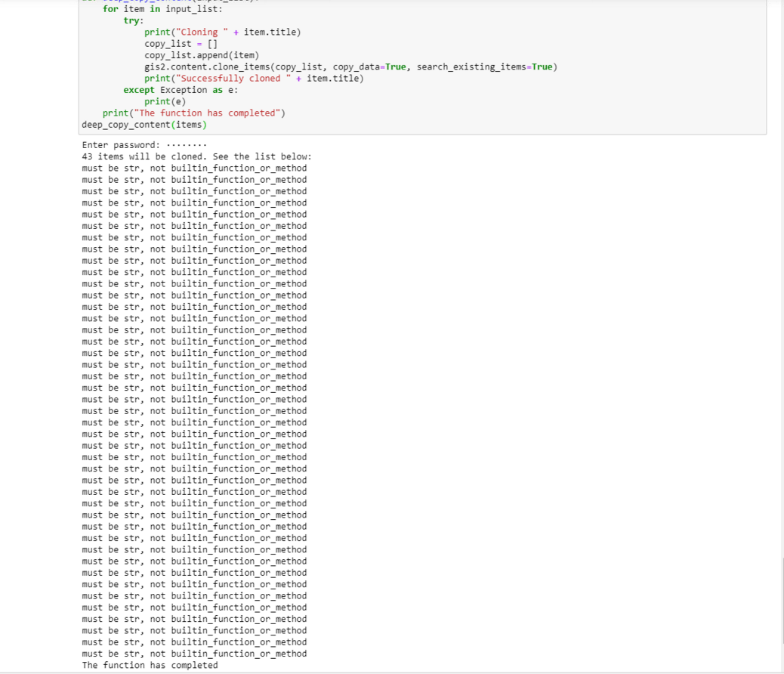The image size is (784, 674).
Task: Click the last must be str error line
Action: coord(194,654)
